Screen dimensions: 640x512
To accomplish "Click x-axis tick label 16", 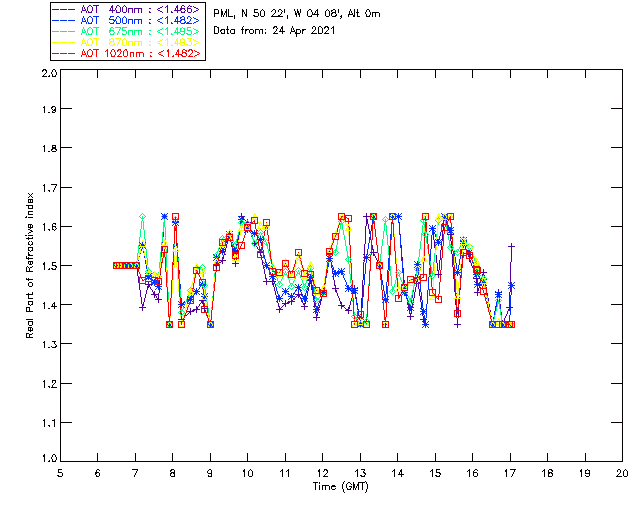I will tap(472, 473).
